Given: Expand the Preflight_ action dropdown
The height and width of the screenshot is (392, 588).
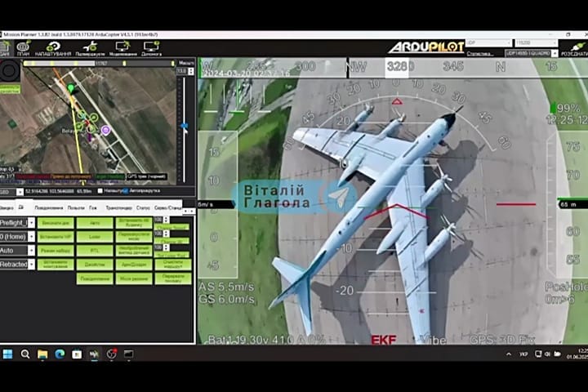Looking at the screenshot, I should click(32, 223).
